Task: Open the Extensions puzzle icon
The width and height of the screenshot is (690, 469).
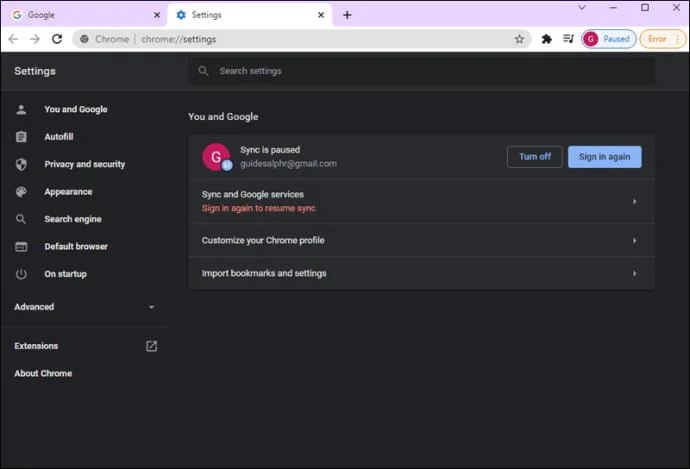Action: tap(547, 39)
